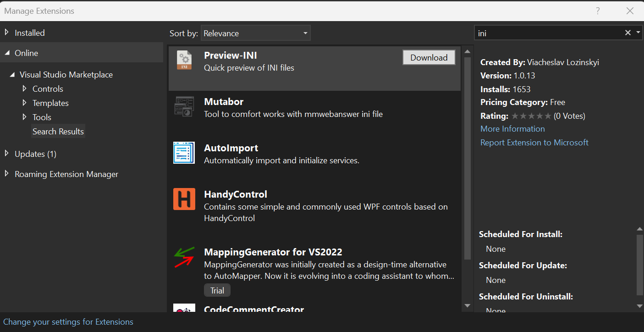Click the scheduled panel scroll-down arrow
Viewport: 644px width, 332px height.
click(640, 306)
